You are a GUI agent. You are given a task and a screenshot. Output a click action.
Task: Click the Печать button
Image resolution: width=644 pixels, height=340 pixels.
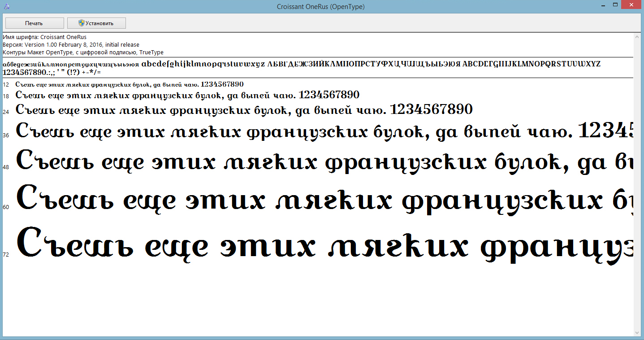pyautogui.click(x=34, y=23)
